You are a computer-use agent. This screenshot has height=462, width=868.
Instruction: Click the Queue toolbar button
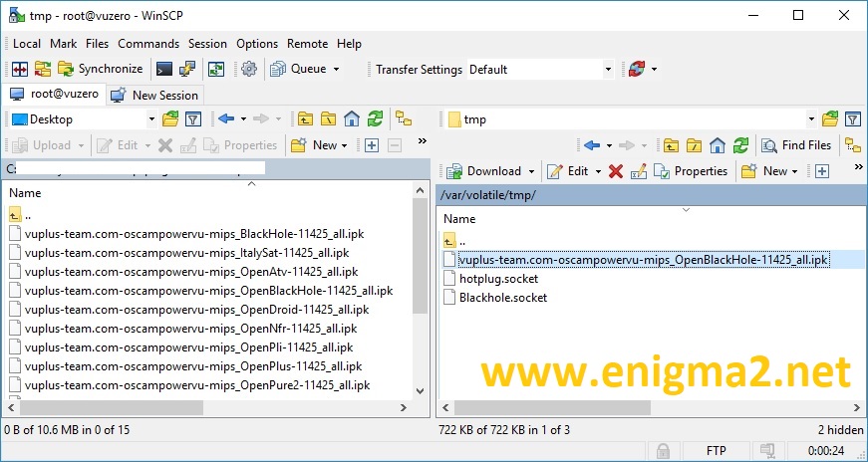pyautogui.click(x=298, y=69)
